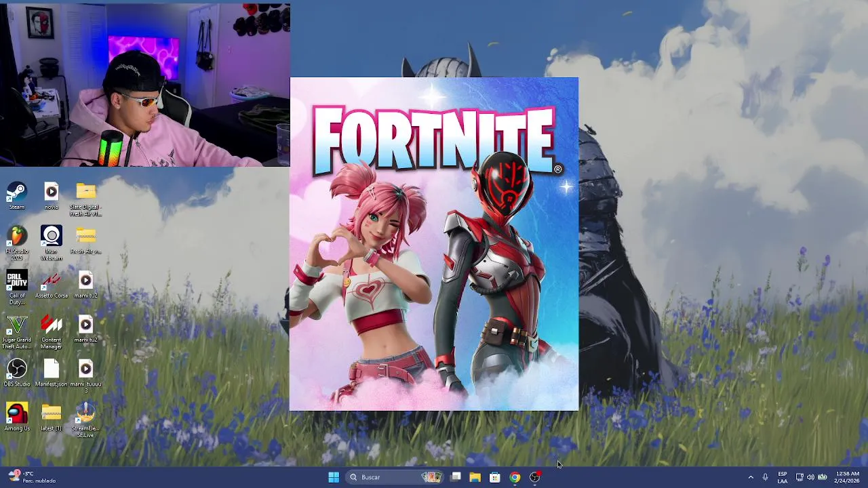Click the Fortnite artwork image
This screenshot has height=488, width=868.
[434, 244]
